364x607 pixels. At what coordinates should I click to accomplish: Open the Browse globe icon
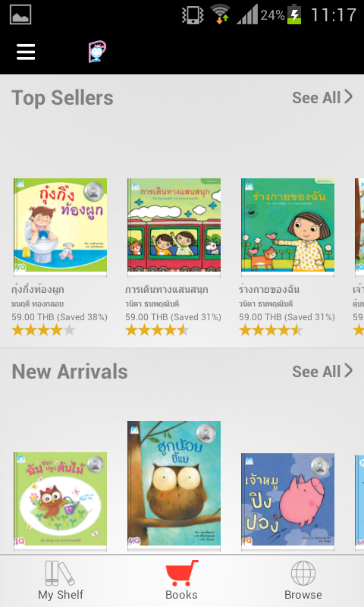pos(303,573)
